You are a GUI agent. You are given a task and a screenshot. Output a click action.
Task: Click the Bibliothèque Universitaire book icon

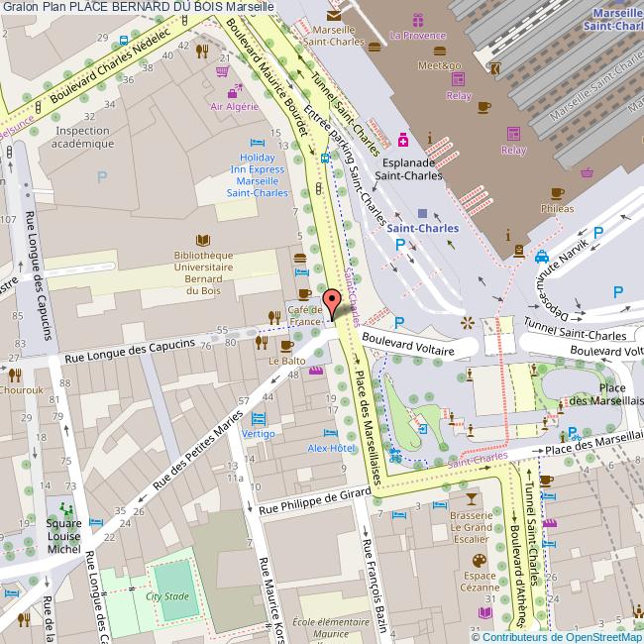pyautogui.click(x=203, y=240)
